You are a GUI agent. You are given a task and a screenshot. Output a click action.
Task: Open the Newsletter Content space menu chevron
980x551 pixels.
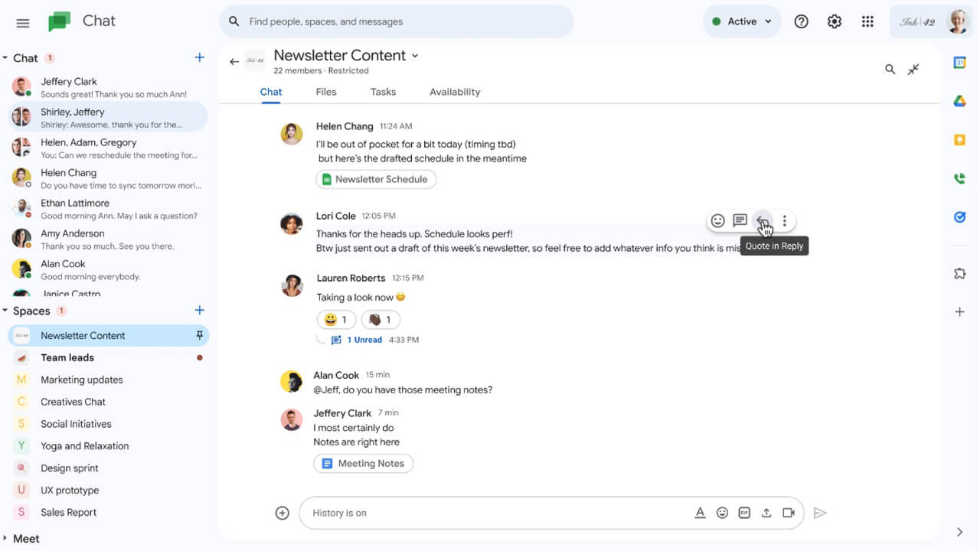coord(414,55)
